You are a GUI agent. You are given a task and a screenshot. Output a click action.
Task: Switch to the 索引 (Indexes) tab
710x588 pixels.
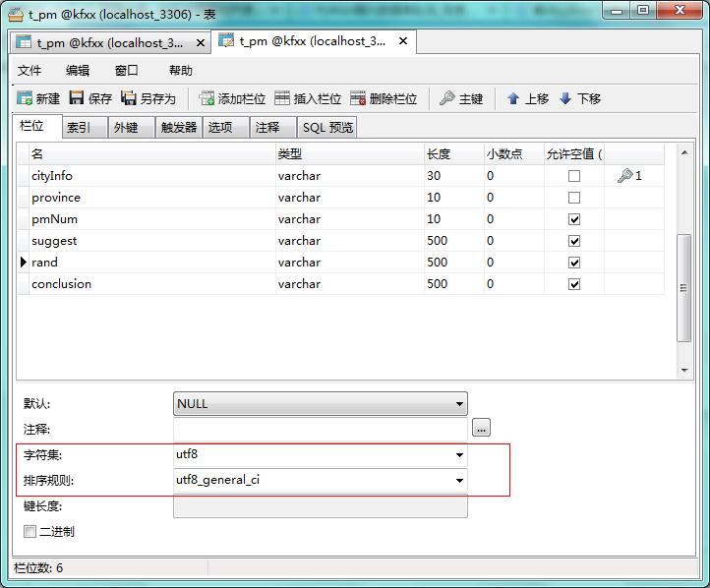pos(85,128)
